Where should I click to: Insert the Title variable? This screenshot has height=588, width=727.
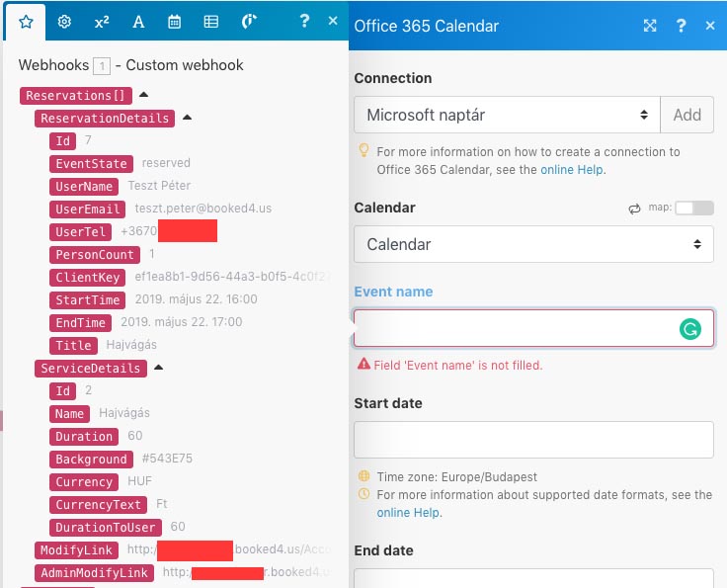tap(74, 346)
